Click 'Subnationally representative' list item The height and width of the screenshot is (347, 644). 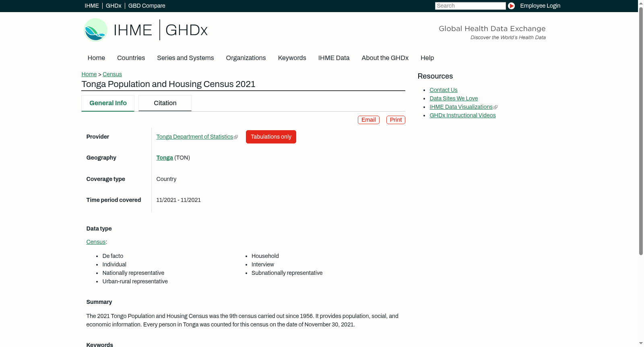click(x=287, y=273)
